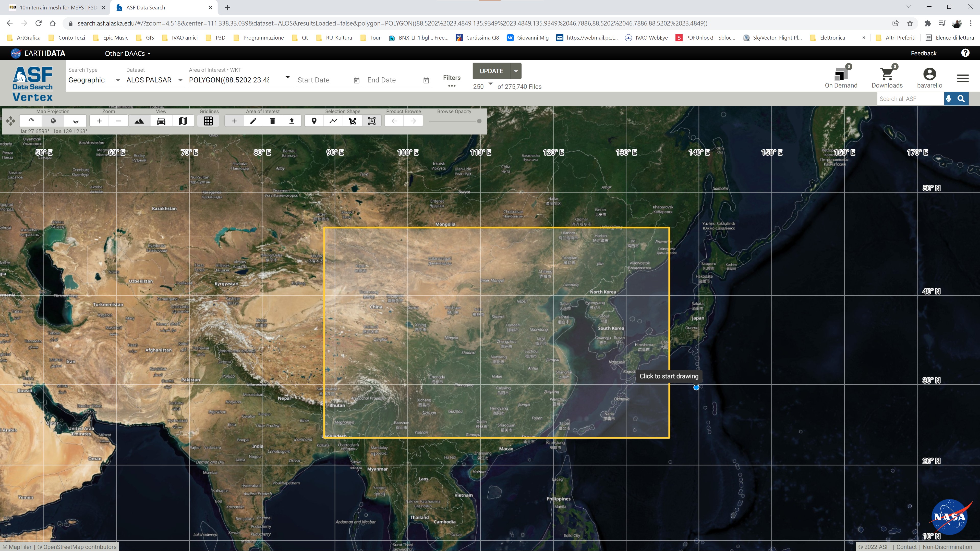This screenshot has height=551, width=980.
Task: Toggle box selection shape tool
Action: tap(372, 121)
